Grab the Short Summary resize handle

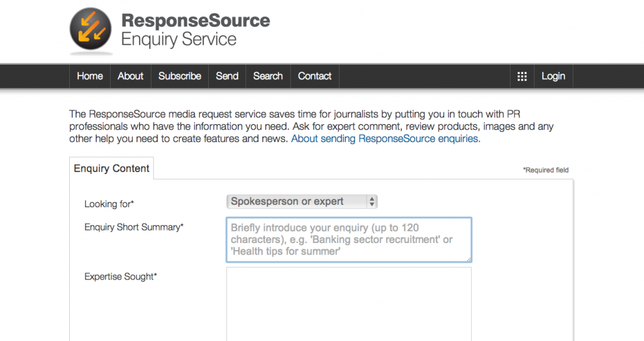pos(469,259)
